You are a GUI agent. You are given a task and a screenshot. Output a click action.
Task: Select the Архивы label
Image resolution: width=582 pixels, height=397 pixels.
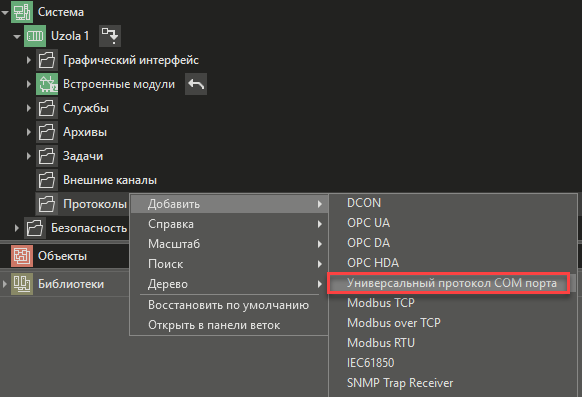tap(85, 132)
